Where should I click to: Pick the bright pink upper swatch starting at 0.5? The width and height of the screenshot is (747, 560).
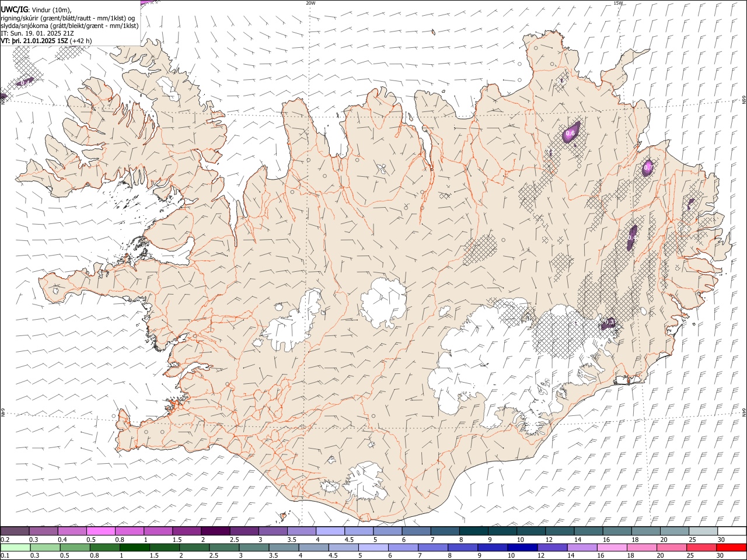(101, 531)
